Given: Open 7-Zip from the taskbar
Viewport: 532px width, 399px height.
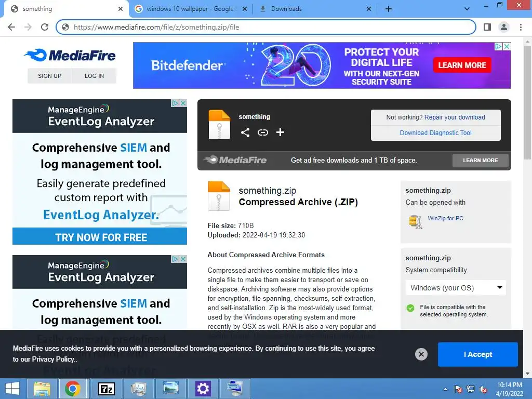Looking at the screenshot, I should coord(106,389).
